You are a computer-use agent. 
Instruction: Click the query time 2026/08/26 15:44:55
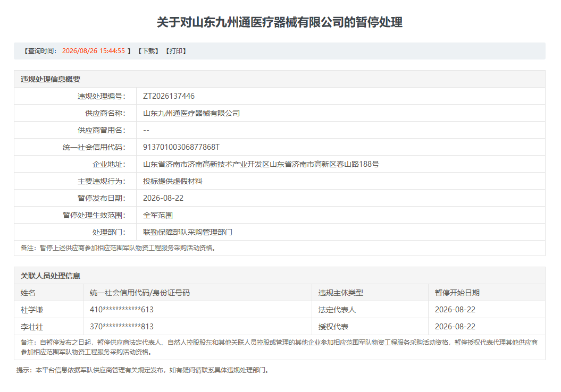point(94,51)
